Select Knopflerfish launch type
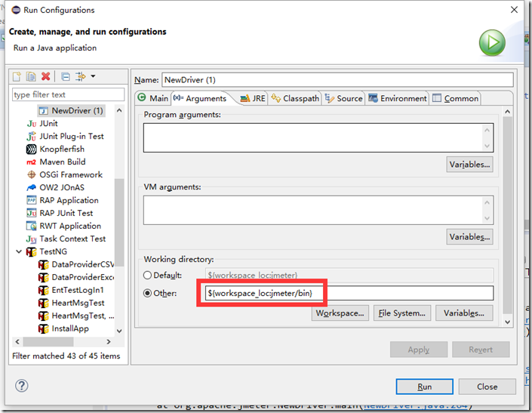The width and height of the screenshot is (532, 413). point(62,149)
